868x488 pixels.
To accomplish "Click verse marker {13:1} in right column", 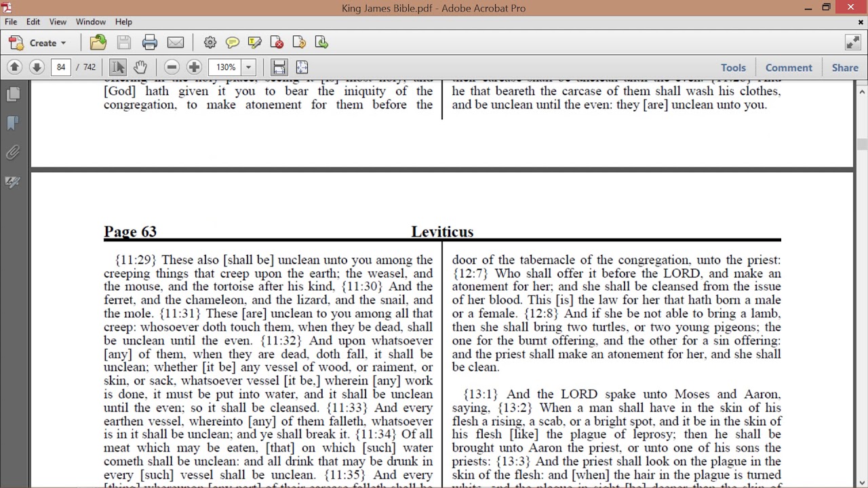I will pos(481,394).
